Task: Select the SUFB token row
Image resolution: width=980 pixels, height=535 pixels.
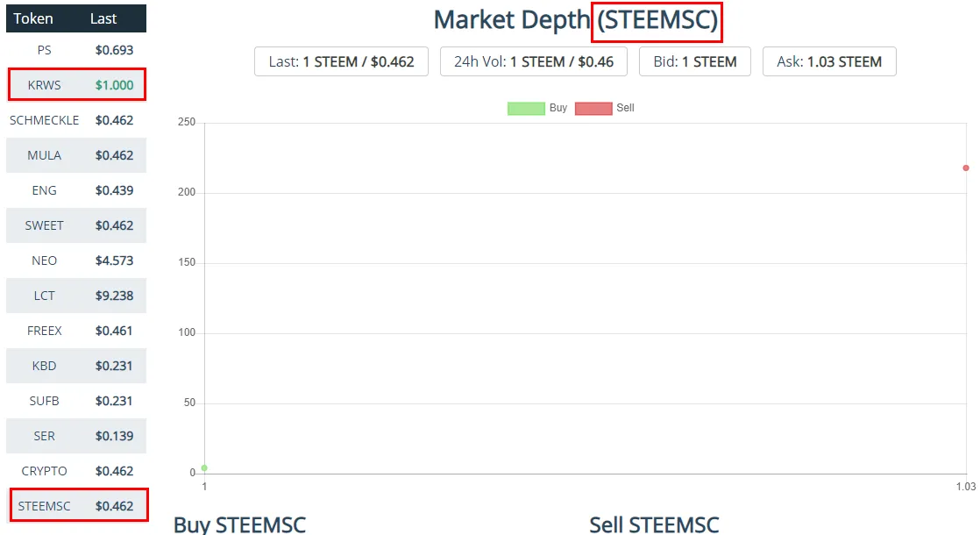Action: click(x=75, y=401)
